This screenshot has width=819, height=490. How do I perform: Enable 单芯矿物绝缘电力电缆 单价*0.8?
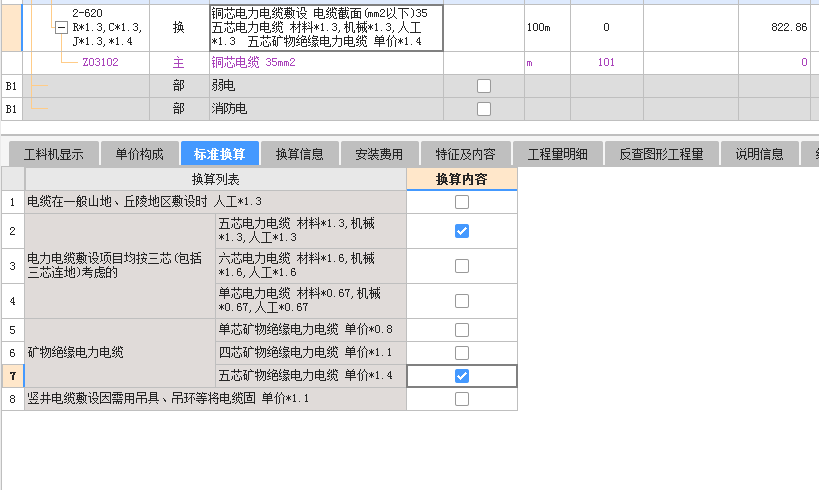461,330
